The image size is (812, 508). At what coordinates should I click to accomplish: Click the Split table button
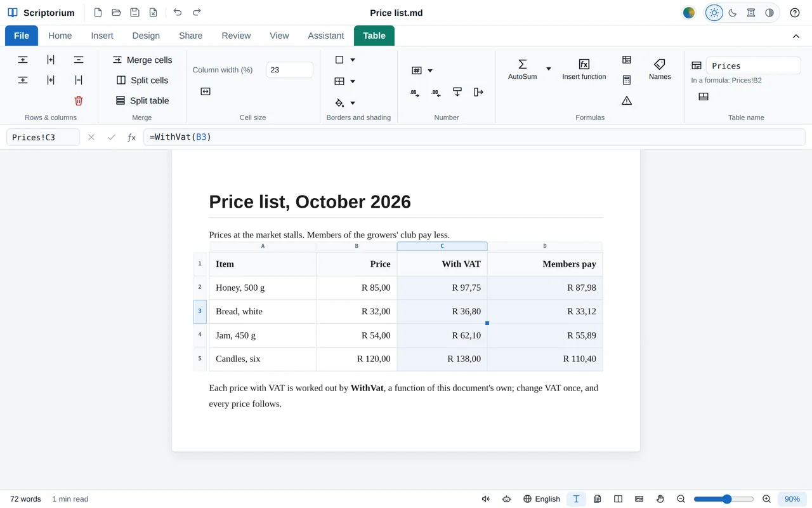click(142, 100)
